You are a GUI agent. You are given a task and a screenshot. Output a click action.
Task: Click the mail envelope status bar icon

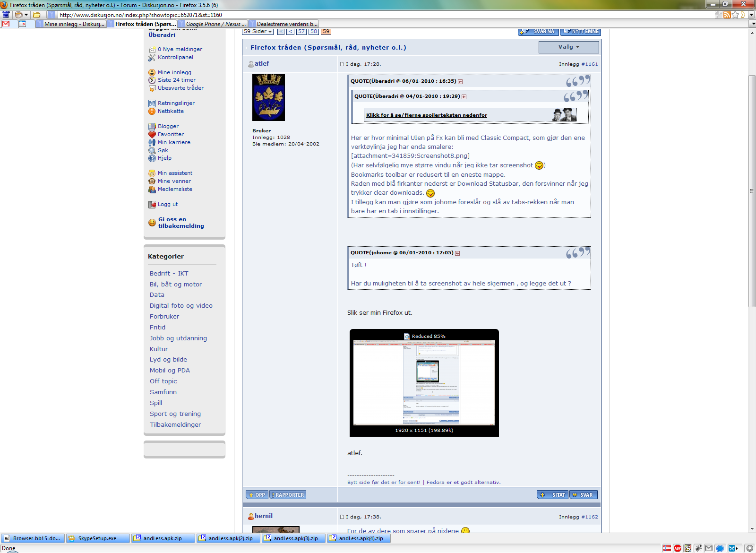(709, 548)
